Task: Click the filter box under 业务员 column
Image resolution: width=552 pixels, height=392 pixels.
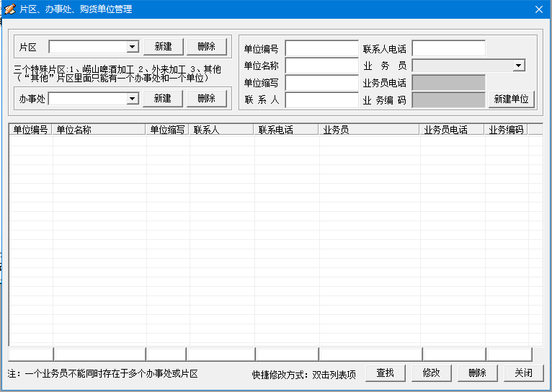Action: pyautogui.click(x=371, y=354)
